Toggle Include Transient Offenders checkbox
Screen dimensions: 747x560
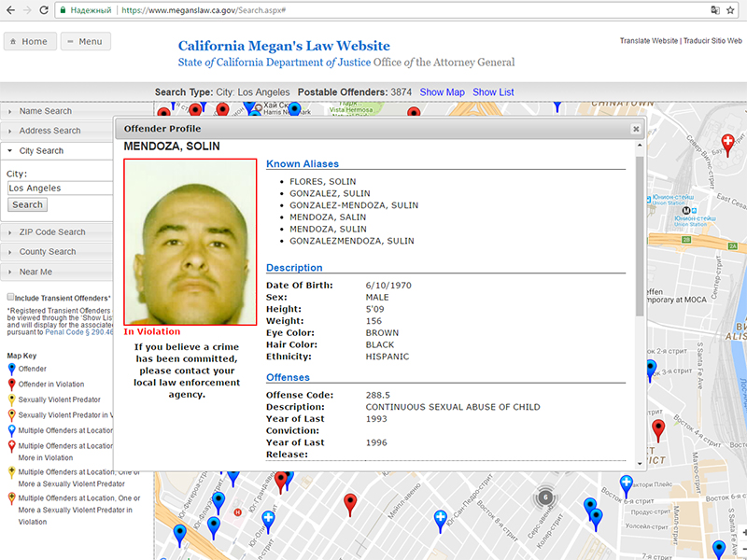[x=10, y=298]
